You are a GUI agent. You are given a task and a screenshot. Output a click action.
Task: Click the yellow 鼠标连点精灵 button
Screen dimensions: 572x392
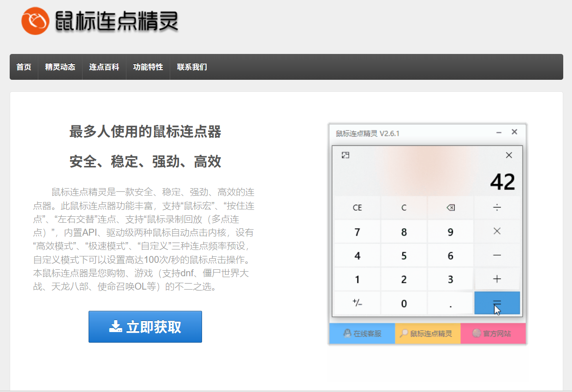pos(428,333)
